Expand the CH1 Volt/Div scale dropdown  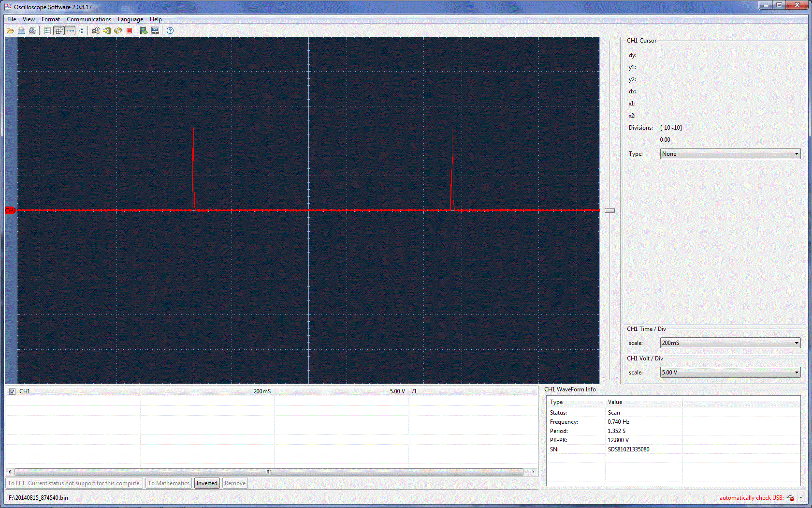point(730,373)
